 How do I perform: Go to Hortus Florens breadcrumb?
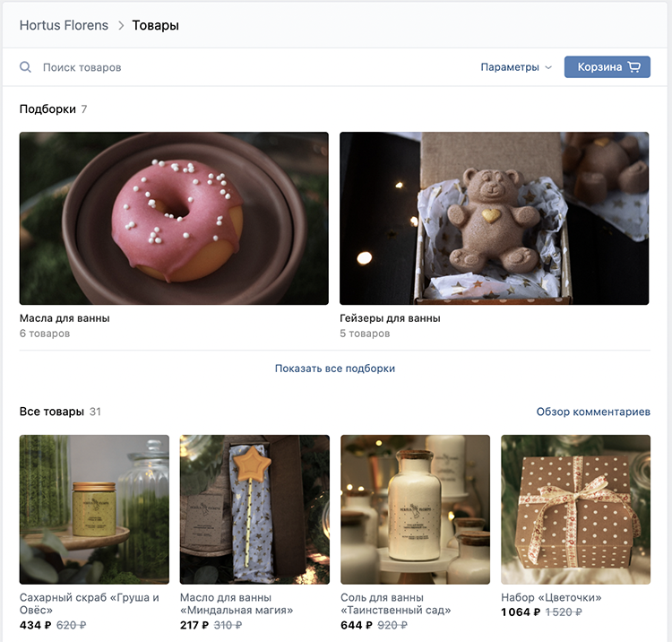pyautogui.click(x=63, y=25)
